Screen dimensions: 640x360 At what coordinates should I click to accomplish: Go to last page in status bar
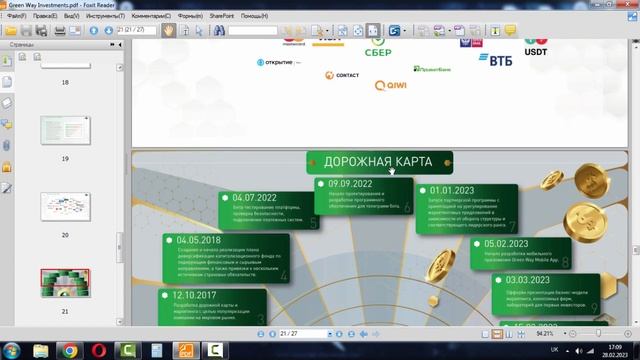pos(351,334)
